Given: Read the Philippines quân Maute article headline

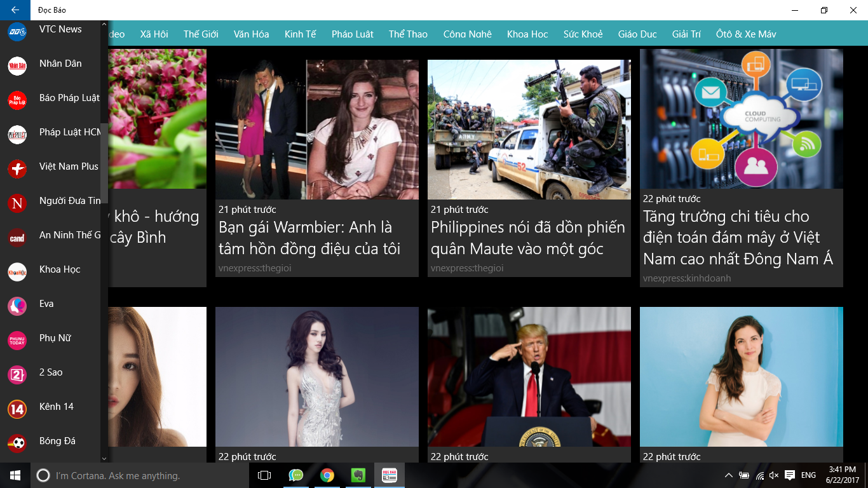Looking at the screenshot, I should 528,238.
